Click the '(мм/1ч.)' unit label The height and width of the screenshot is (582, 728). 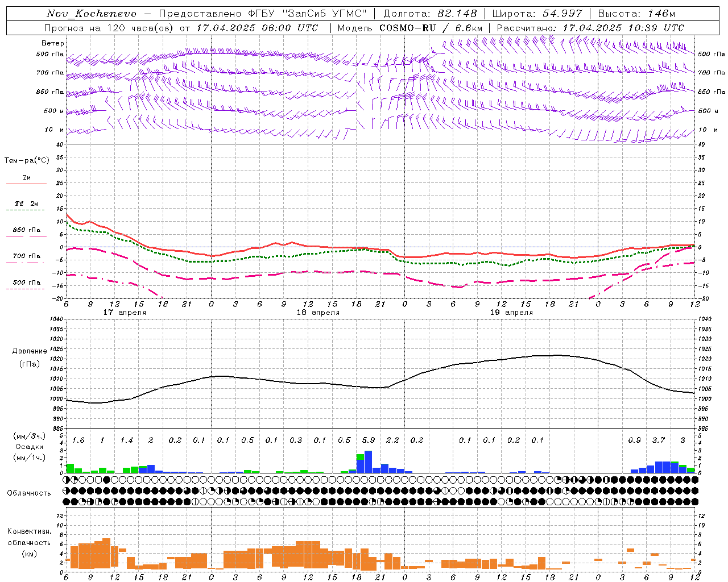pos(29,458)
